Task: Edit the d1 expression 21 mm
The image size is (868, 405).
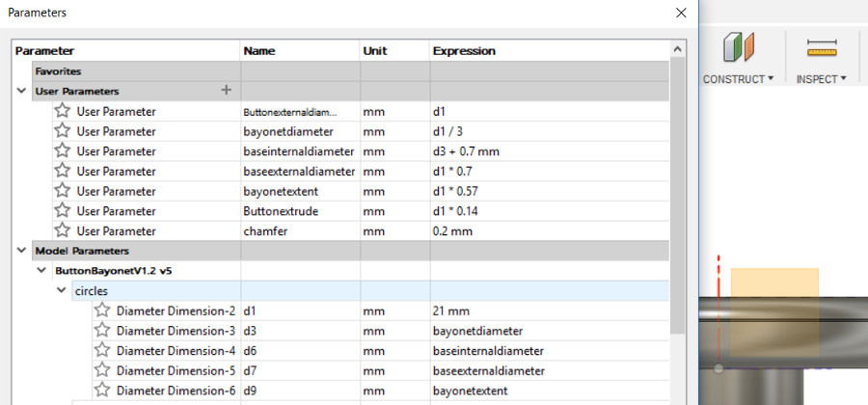Action: click(451, 310)
